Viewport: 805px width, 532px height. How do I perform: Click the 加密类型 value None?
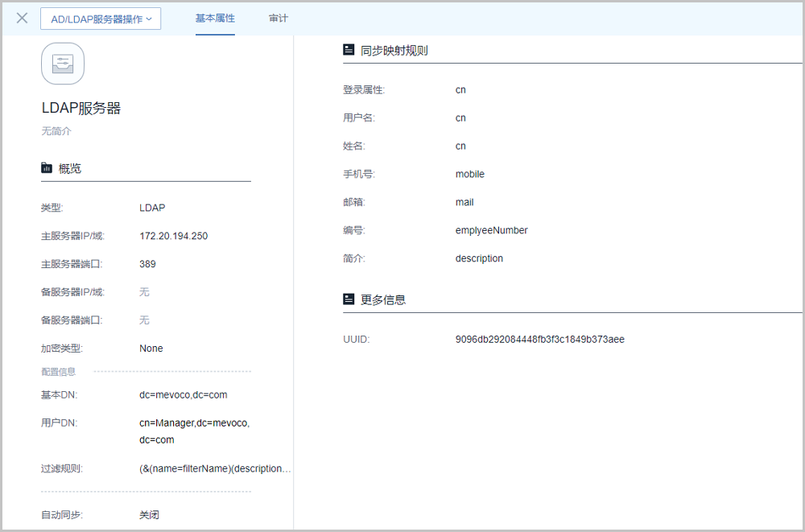[x=151, y=348]
